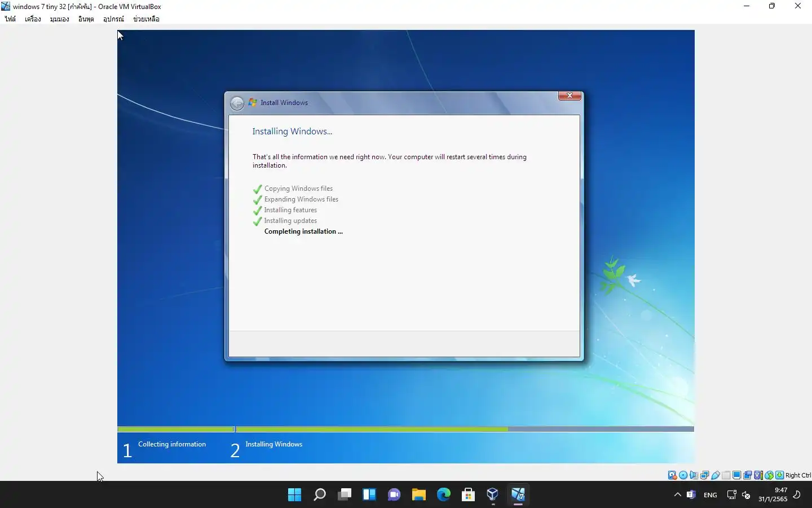Click the ENG language indicator
The height and width of the screenshot is (508, 812).
coord(710,495)
